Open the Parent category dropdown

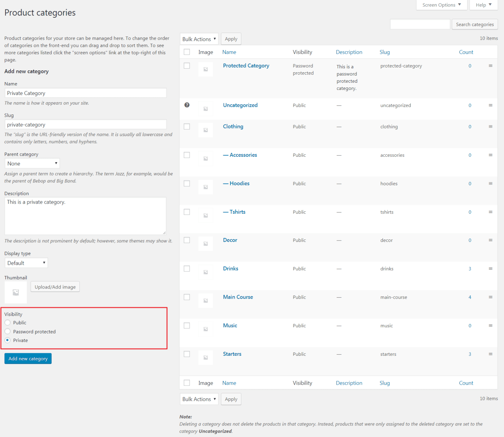(x=32, y=163)
